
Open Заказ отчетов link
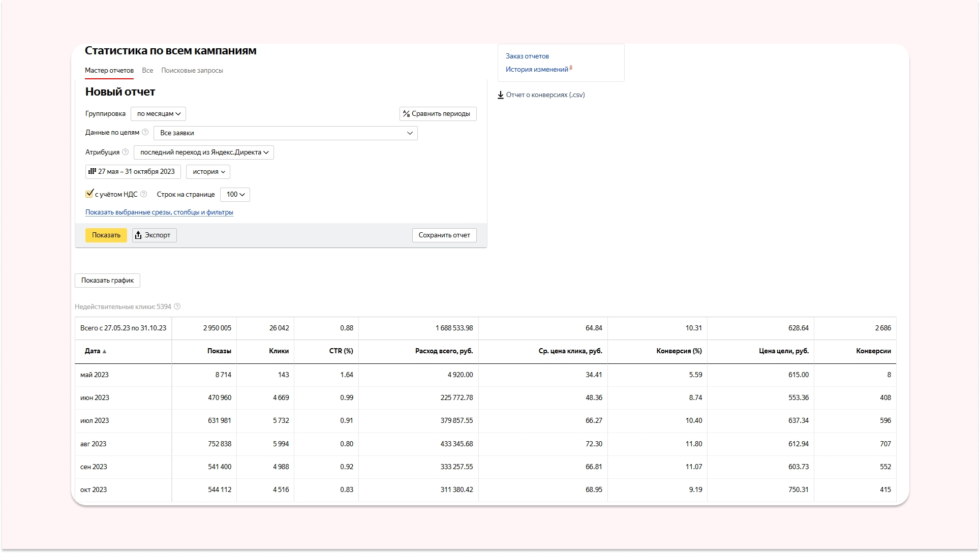[x=527, y=56]
